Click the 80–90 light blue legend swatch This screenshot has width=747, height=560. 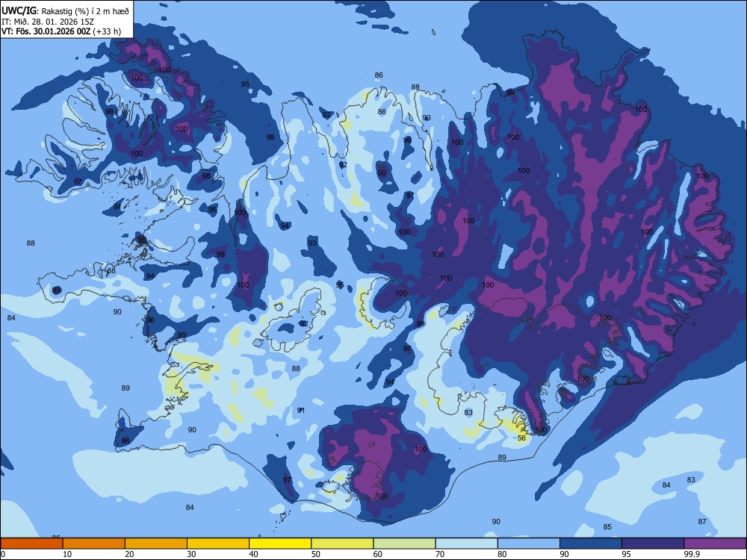[529, 544]
